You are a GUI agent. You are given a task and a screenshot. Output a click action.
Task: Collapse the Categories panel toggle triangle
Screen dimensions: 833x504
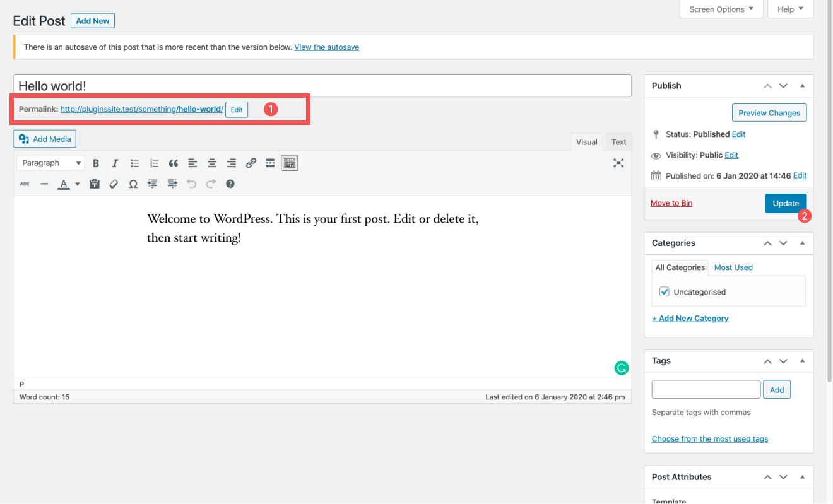pos(803,243)
